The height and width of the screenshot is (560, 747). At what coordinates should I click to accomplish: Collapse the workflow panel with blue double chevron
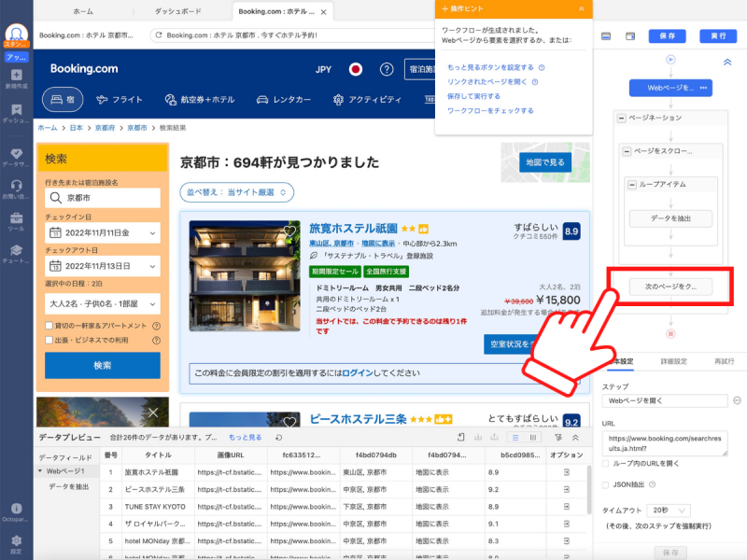click(x=727, y=63)
